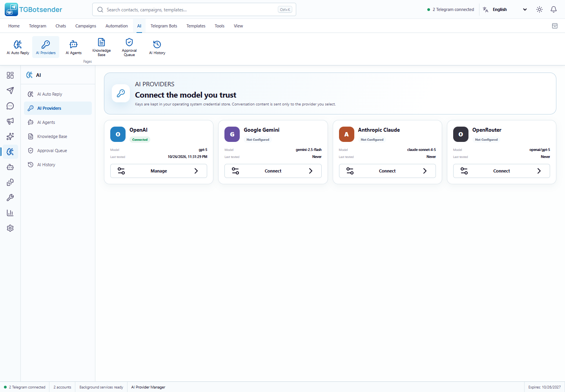This screenshot has height=392, width=565.
Task: Open Approval Queue in the sidebar list
Action: tap(58, 151)
